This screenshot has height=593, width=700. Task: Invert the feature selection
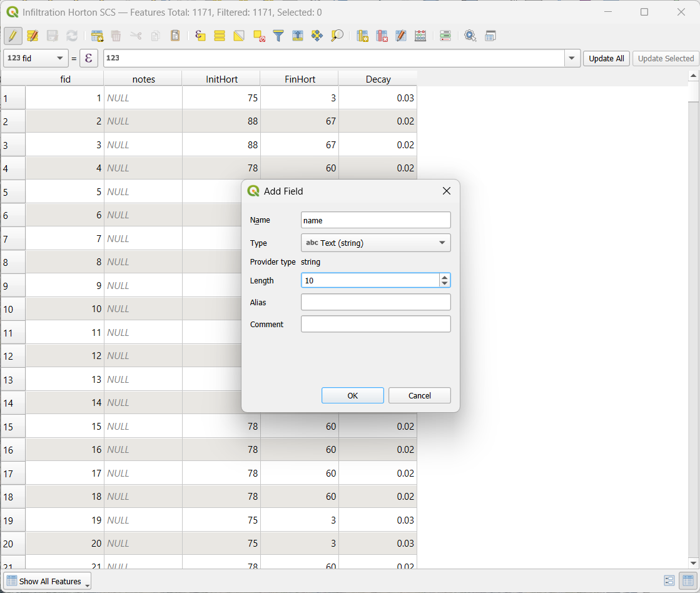point(239,36)
